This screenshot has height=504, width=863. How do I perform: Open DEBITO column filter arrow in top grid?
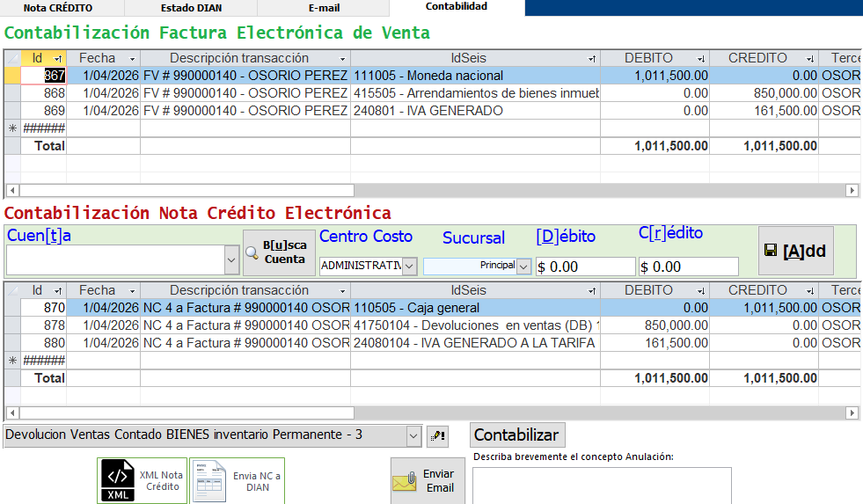coord(700,59)
